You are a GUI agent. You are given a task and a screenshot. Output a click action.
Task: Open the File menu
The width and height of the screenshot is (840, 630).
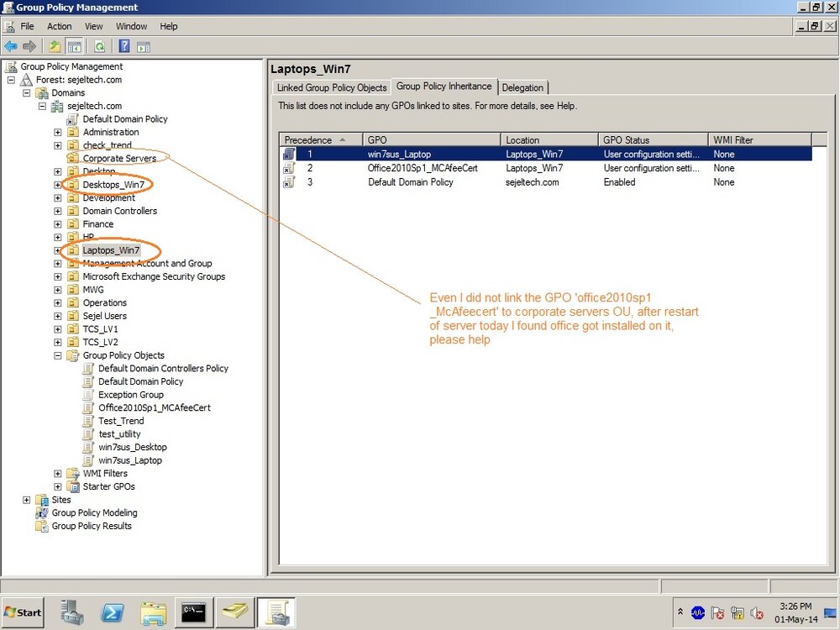27,26
